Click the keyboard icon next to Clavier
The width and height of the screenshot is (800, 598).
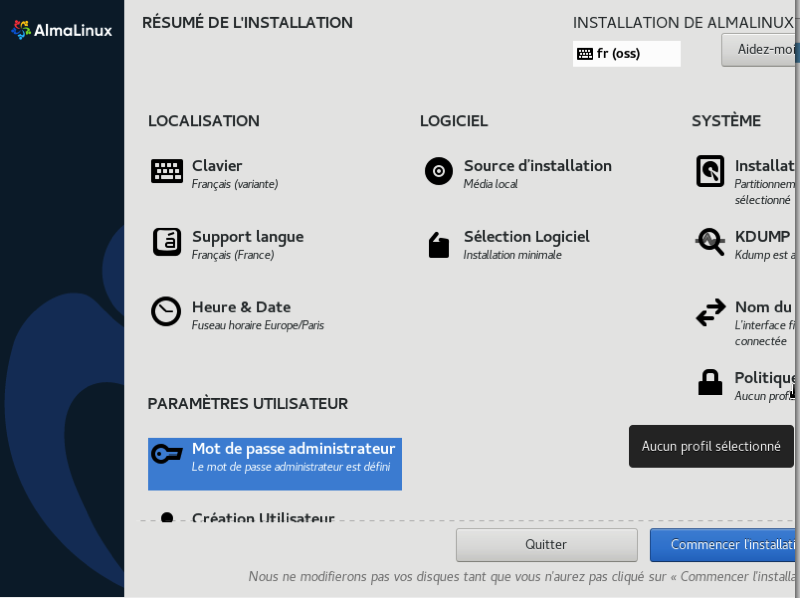pos(167,172)
